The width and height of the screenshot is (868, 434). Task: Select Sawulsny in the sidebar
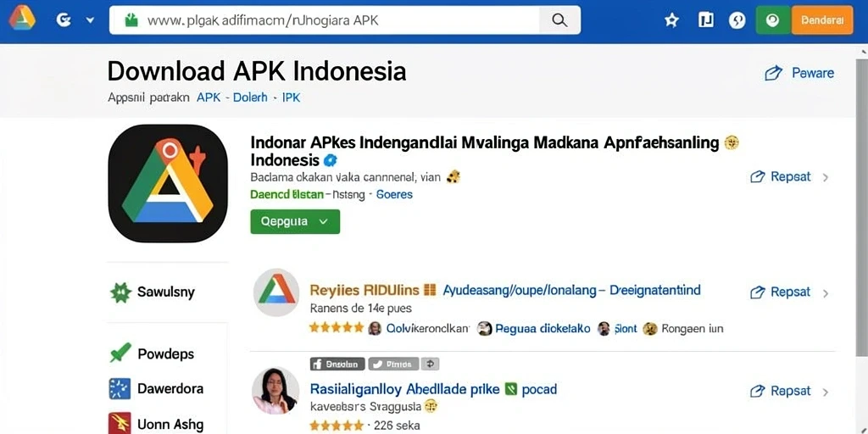pos(166,292)
